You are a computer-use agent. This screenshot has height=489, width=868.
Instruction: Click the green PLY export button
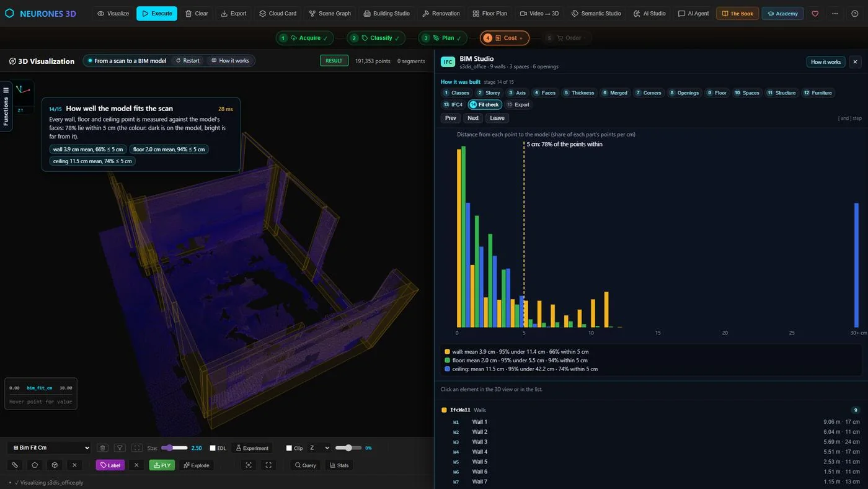(x=162, y=465)
